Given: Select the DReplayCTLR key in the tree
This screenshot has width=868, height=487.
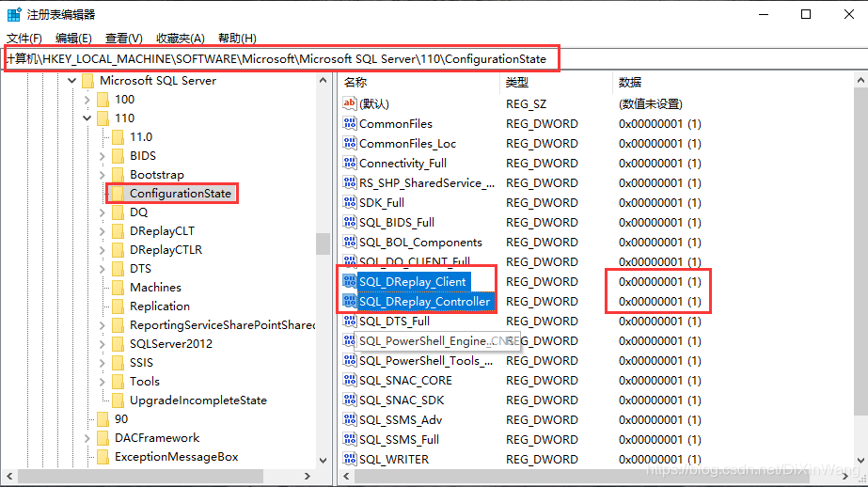Looking at the screenshot, I should pos(166,249).
